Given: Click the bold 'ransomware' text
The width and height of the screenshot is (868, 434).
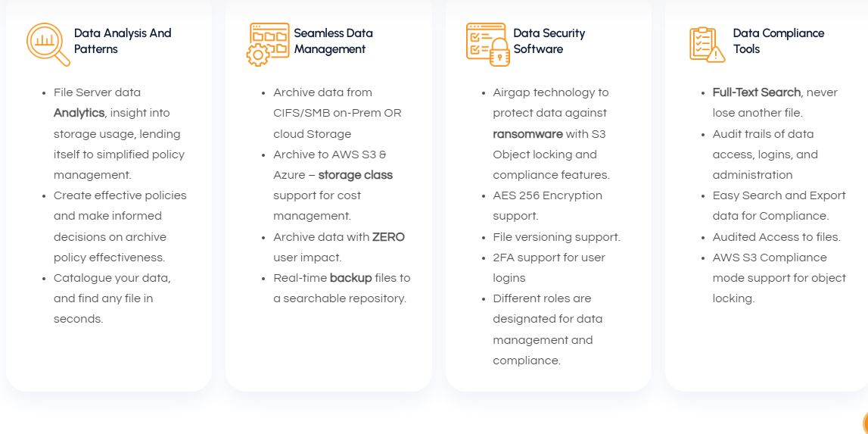Looking at the screenshot, I should point(527,133).
